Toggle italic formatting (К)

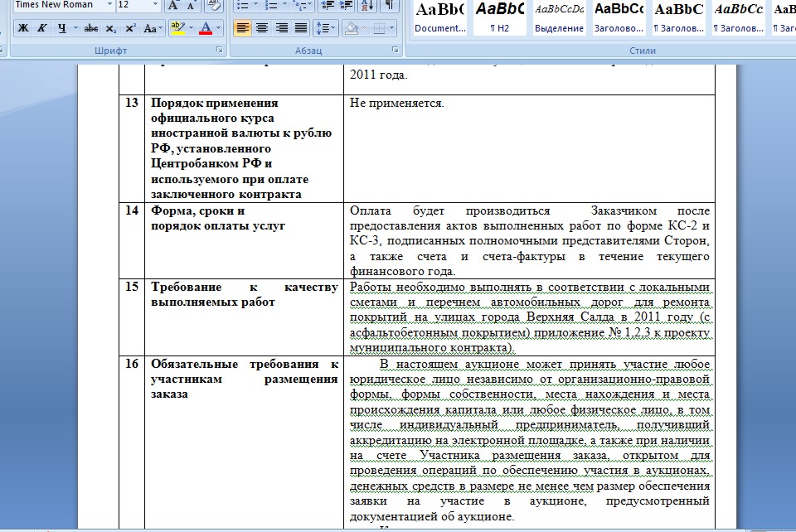[41, 28]
